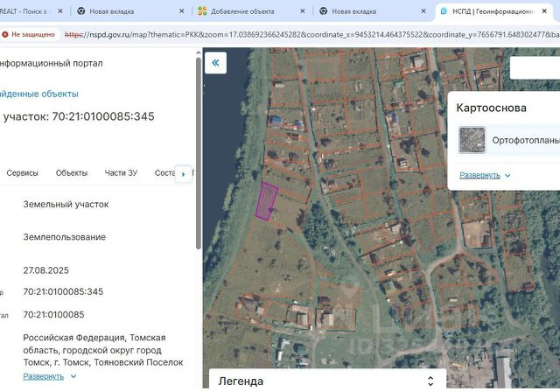This screenshot has height=392, width=560.
Task: Expand the Легенда panel with up-down arrows
Action: 430,381
